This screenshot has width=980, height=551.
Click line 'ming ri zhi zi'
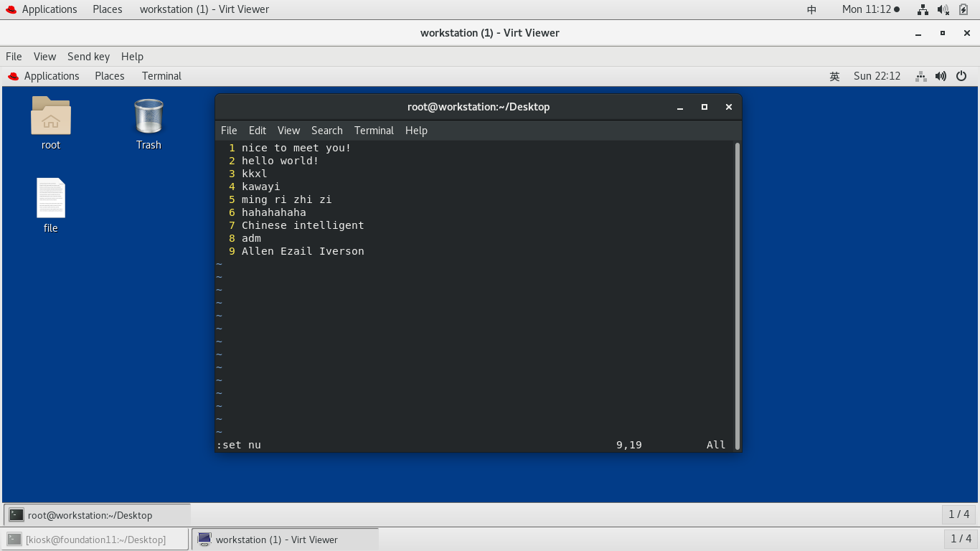286,199
